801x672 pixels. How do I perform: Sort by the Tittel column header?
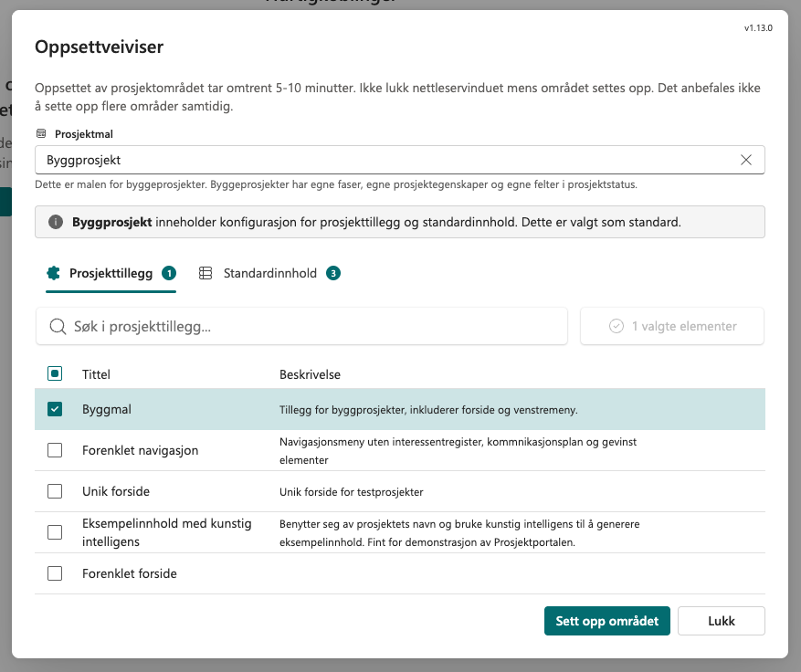click(96, 374)
